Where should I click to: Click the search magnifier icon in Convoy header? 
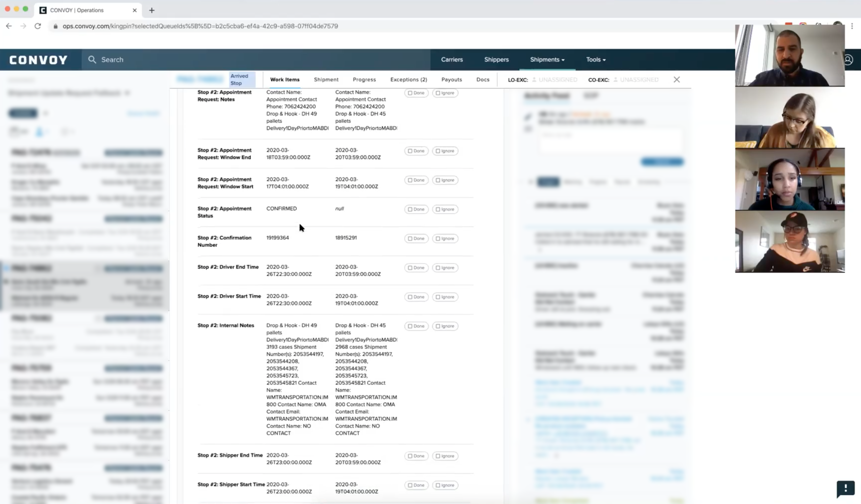[x=92, y=60]
